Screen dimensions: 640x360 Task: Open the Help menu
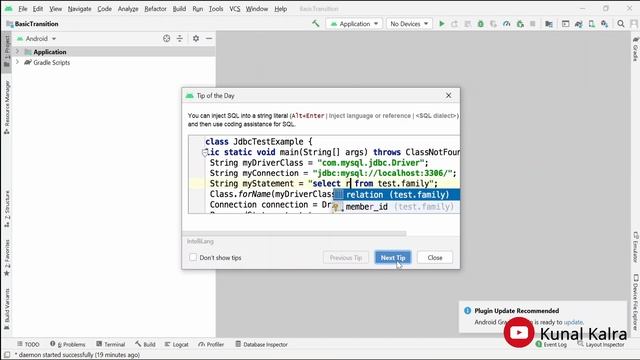coord(280,9)
